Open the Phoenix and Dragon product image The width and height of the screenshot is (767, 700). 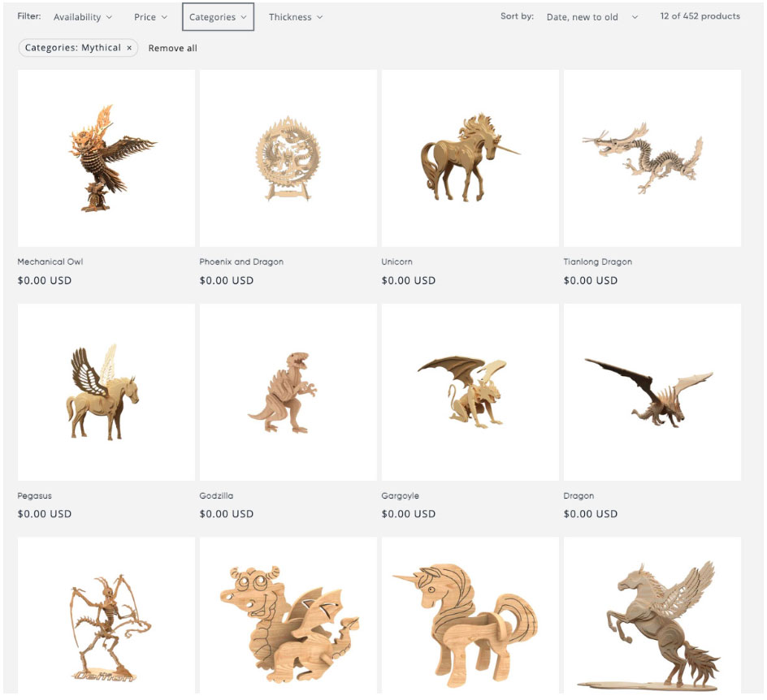point(288,158)
